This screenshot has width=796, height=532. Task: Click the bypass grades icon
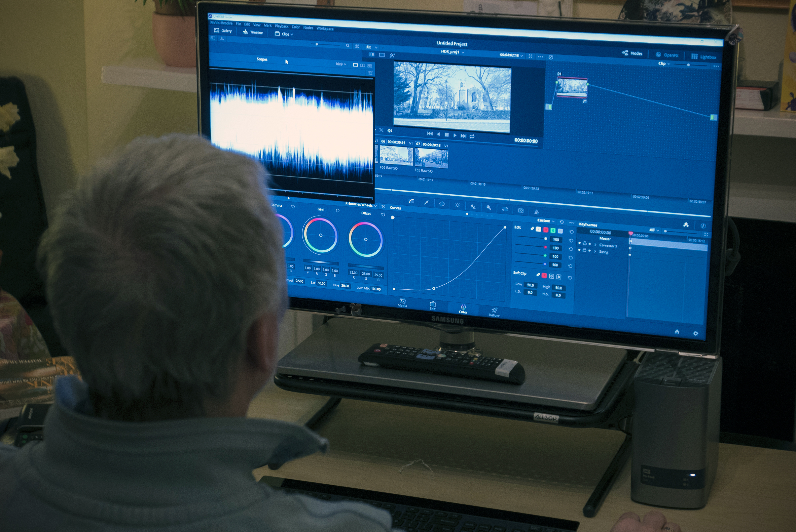(x=551, y=57)
